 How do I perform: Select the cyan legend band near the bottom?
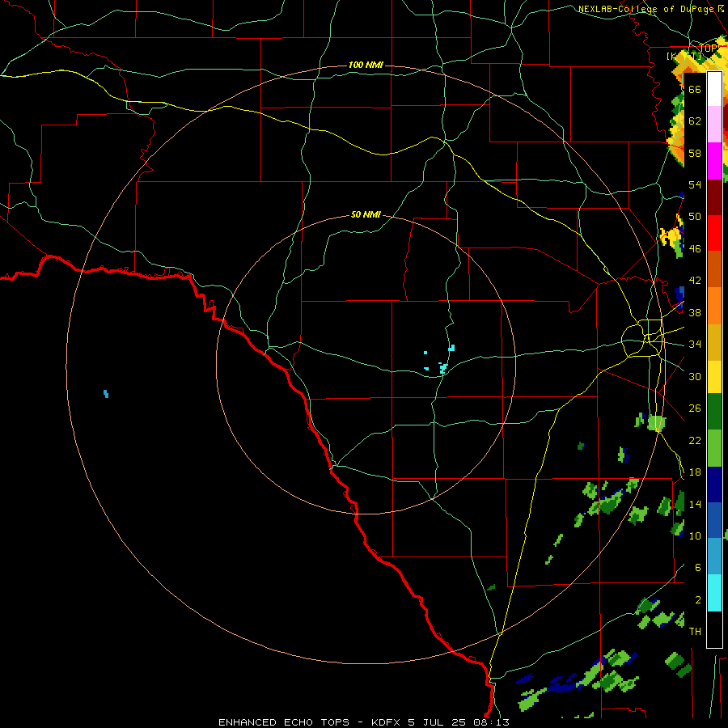tap(714, 593)
